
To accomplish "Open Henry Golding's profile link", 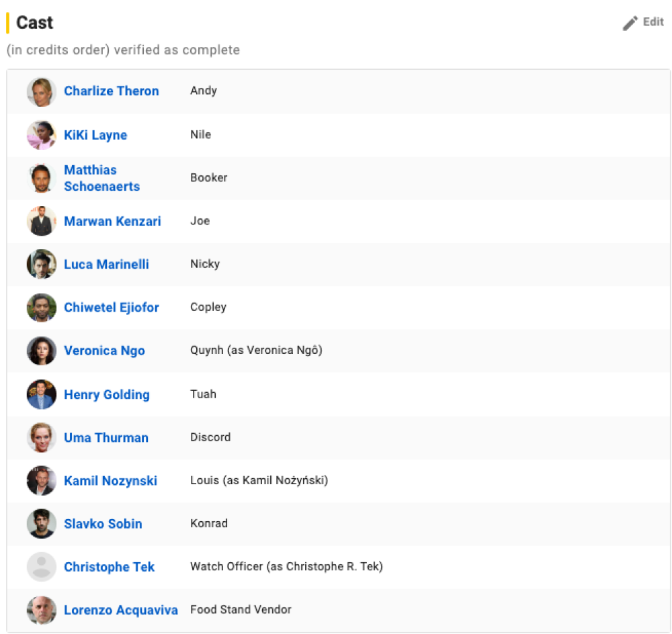I will [x=107, y=394].
